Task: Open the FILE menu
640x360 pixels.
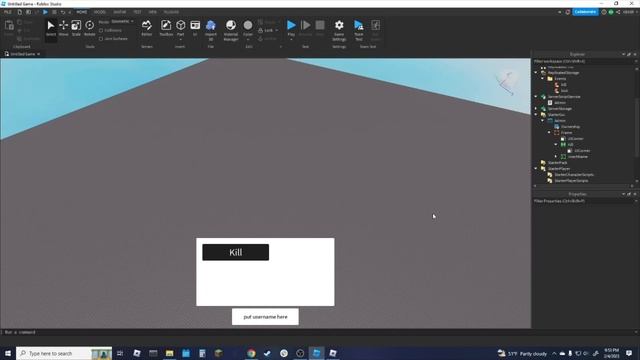Action: (x=8, y=12)
